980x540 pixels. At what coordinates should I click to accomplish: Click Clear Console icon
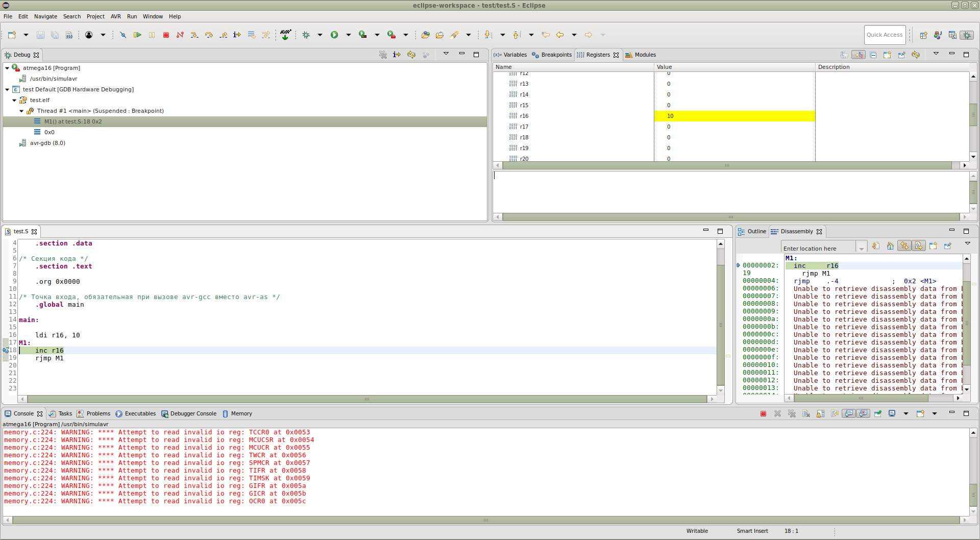[806, 413]
